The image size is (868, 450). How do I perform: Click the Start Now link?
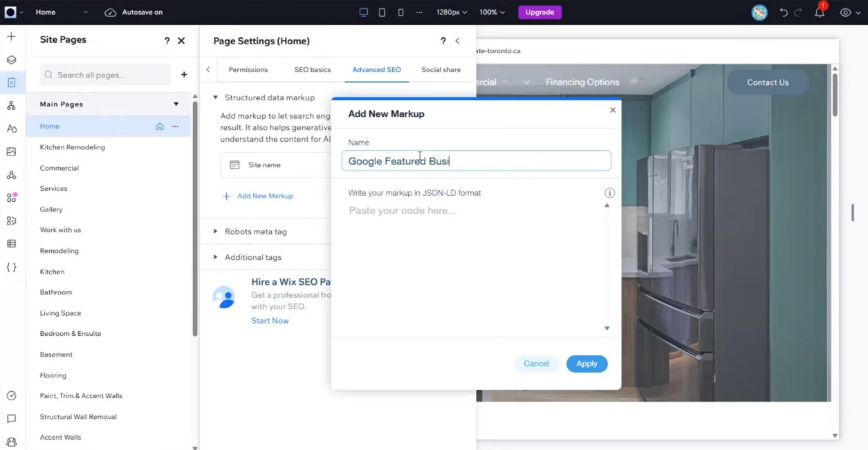coord(270,321)
